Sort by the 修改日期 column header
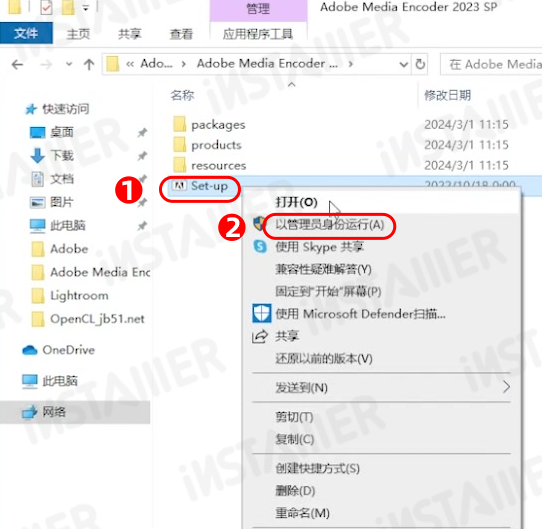Screen dimensions: 542x529 point(447,95)
